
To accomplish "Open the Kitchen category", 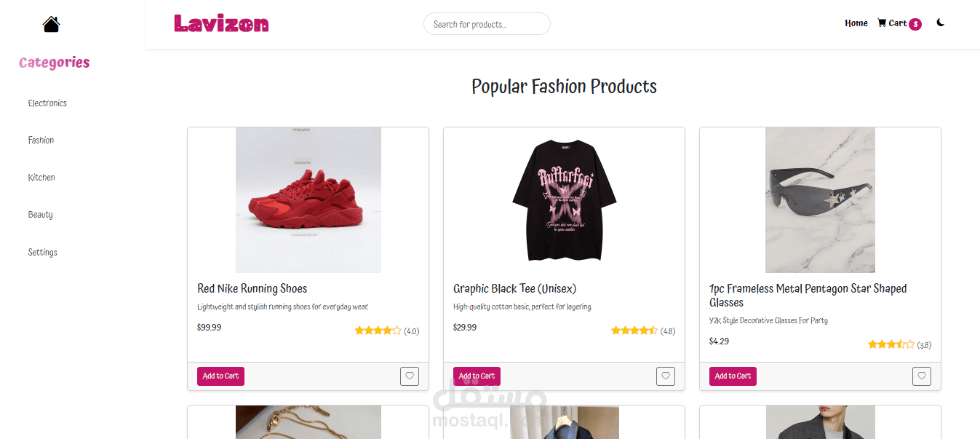I will pos(41,178).
